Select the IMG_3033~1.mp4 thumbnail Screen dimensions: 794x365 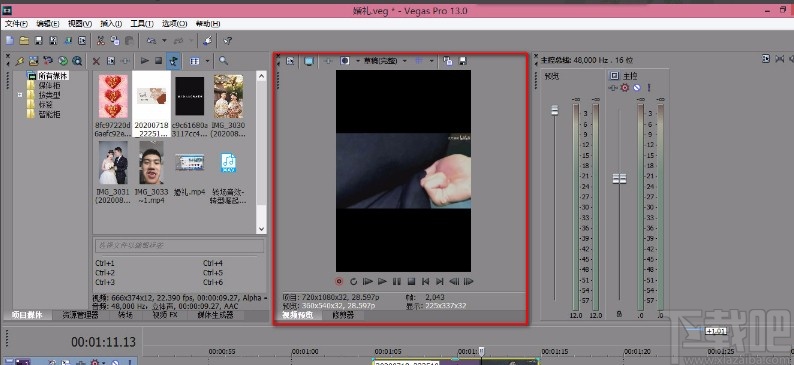pyautogui.click(x=151, y=163)
